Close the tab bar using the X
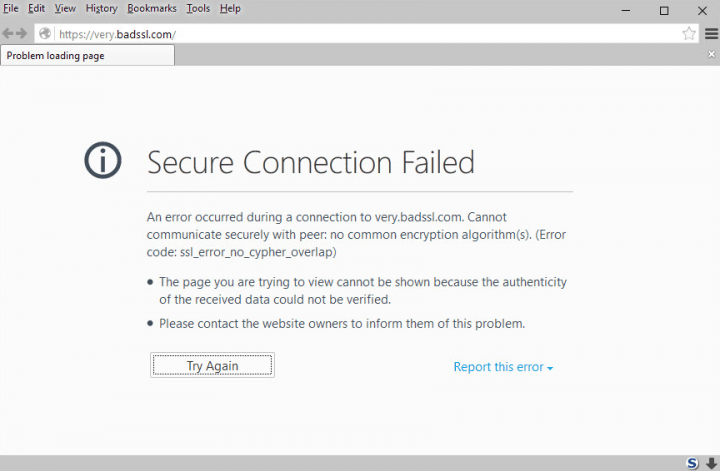 coord(711,54)
